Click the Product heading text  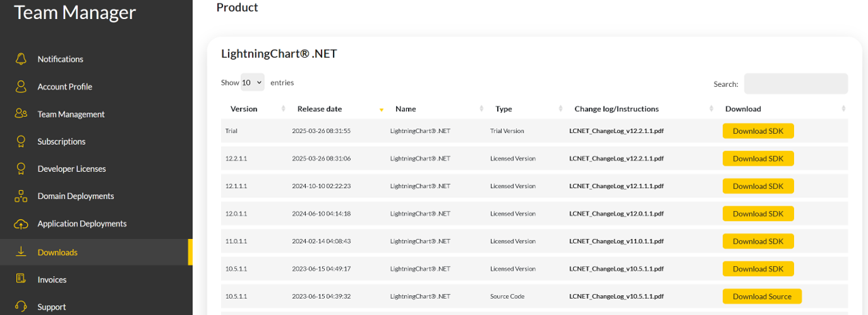237,7
